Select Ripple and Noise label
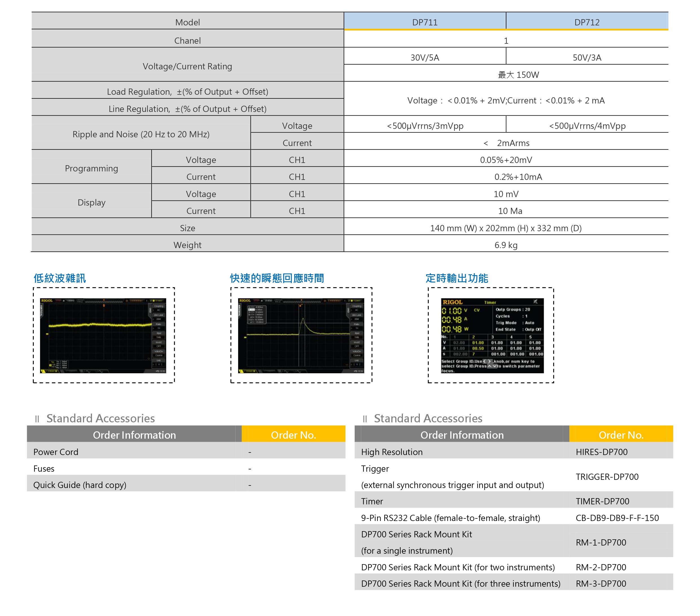The height and width of the screenshot is (616, 700). 141,134
